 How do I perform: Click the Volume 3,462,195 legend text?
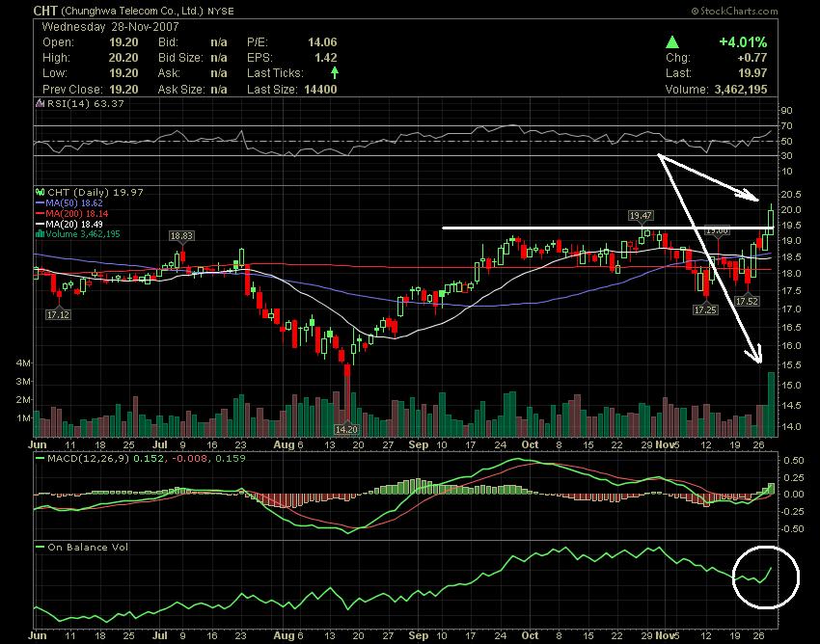click(x=83, y=233)
